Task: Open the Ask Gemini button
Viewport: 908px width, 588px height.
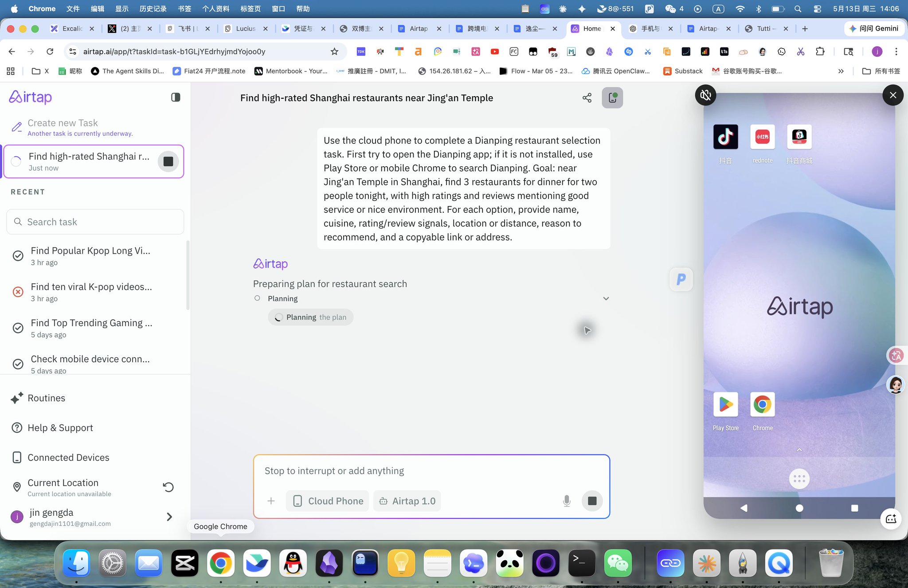Action: tap(873, 28)
